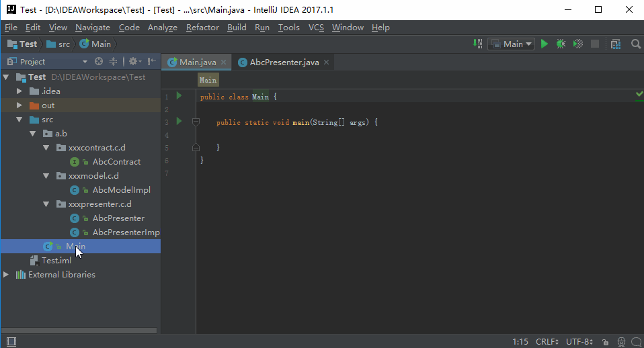Click the green inspection checkmark in editor corner

(x=639, y=94)
